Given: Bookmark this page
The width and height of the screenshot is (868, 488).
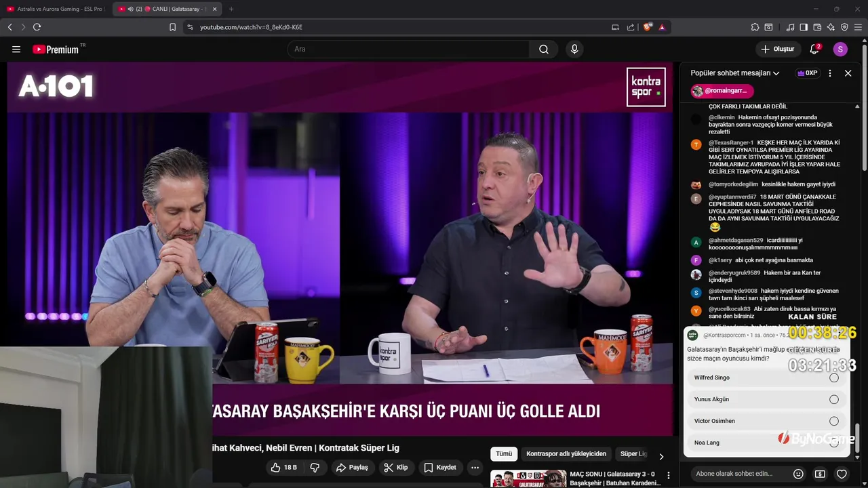Looking at the screenshot, I should click(x=172, y=27).
